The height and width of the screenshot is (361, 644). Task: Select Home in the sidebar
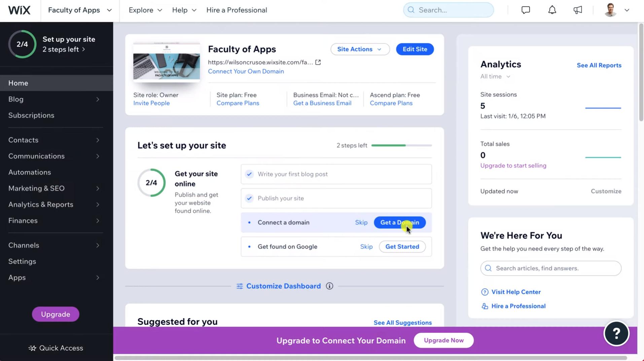18,83
